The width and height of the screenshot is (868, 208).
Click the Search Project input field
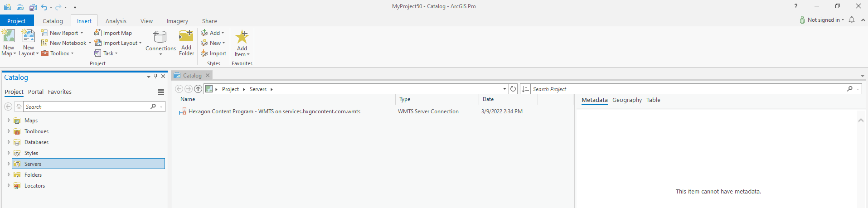click(687, 89)
